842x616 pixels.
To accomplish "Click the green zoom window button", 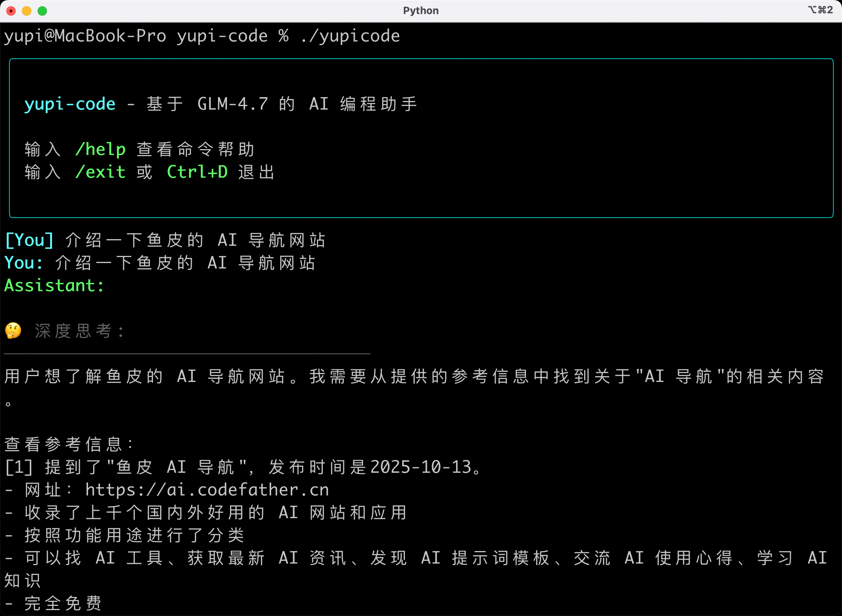I will [42, 11].
